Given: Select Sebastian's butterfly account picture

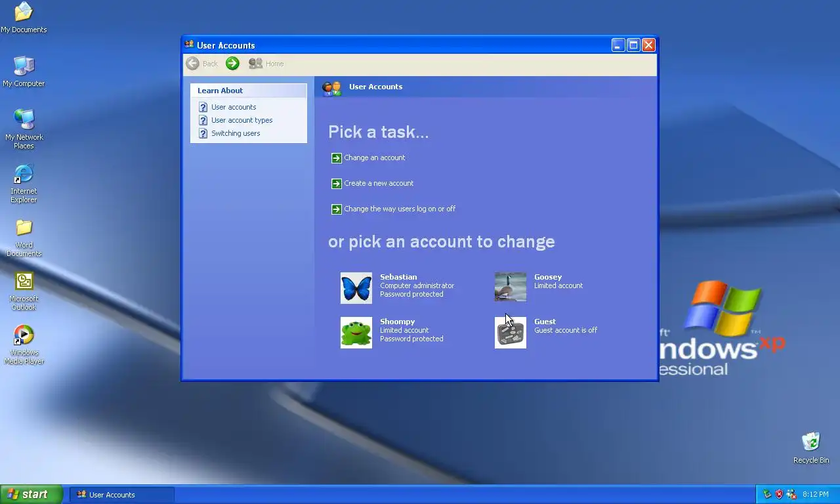Looking at the screenshot, I should pos(356,288).
